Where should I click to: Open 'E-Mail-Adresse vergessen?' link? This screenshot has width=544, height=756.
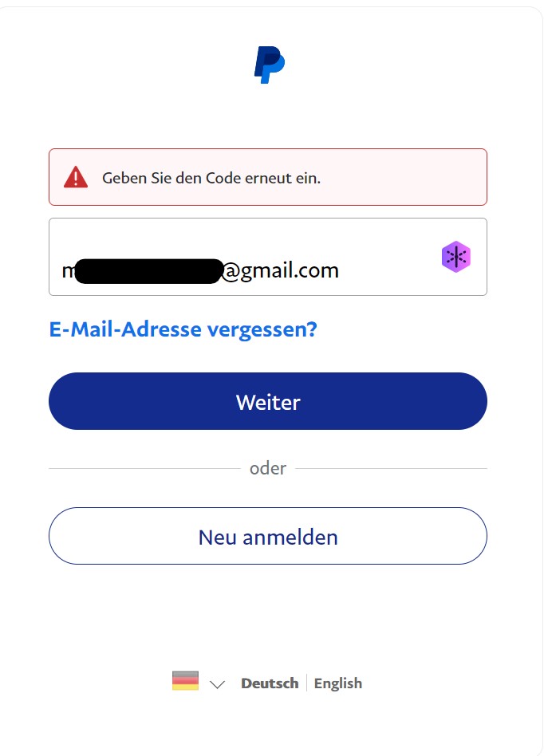click(x=183, y=329)
